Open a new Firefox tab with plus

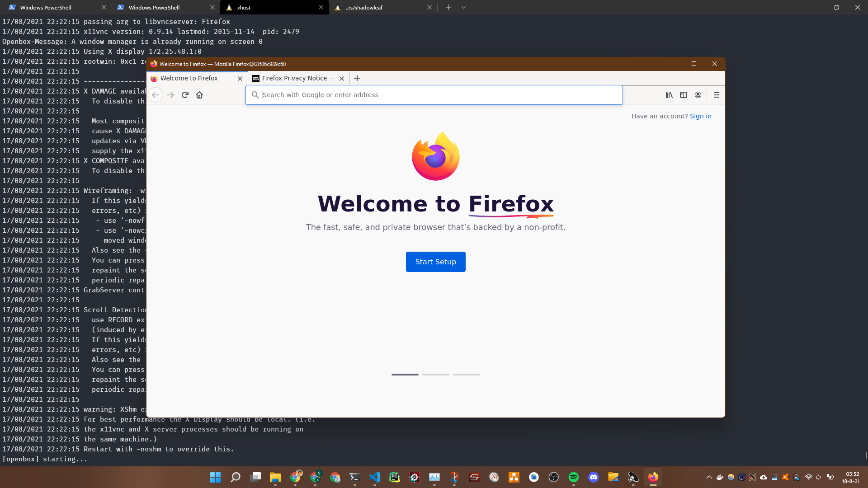pyautogui.click(x=357, y=78)
